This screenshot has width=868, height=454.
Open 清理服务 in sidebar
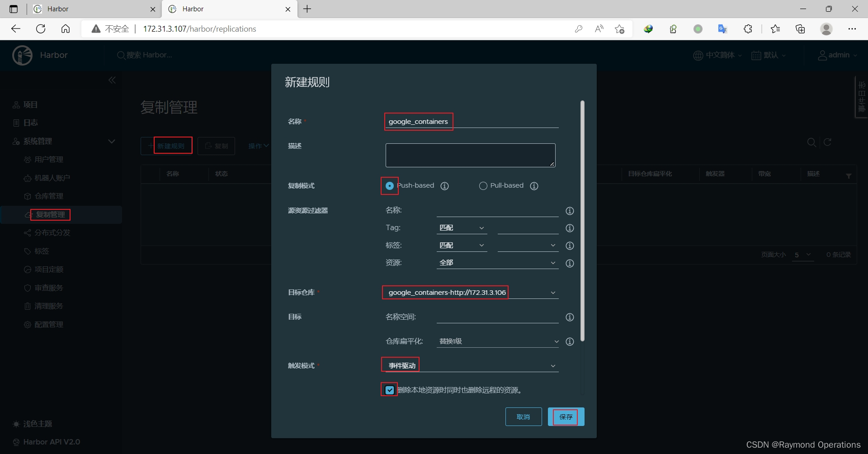[49, 306]
